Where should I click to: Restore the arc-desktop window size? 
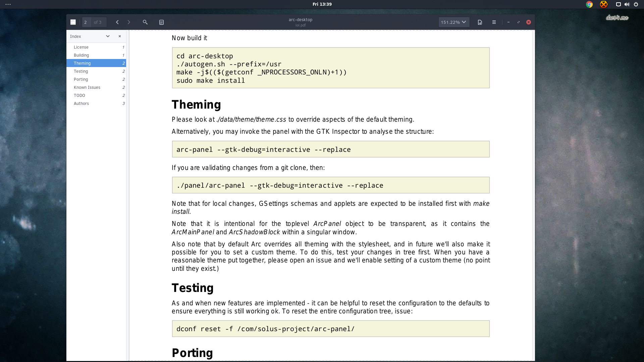[x=519, y=22]
